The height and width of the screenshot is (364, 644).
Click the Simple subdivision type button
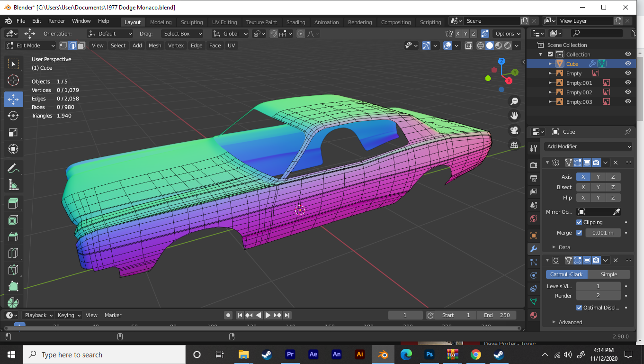point(608,274)
